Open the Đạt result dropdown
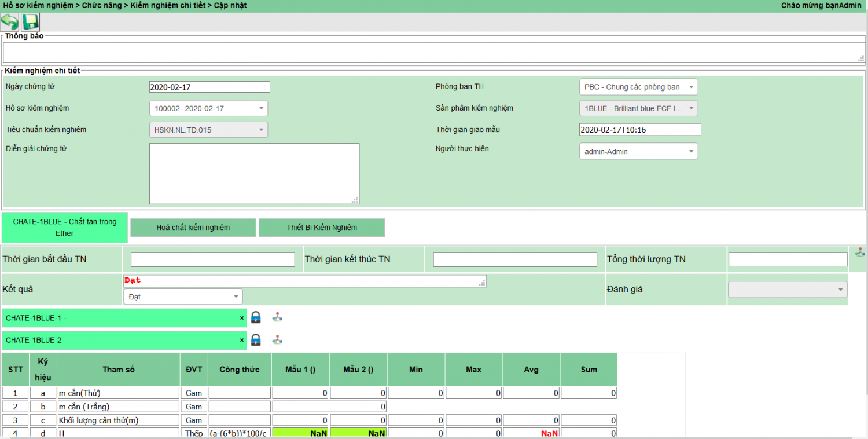This screenshot has width=868, height=439. point(183,297)
